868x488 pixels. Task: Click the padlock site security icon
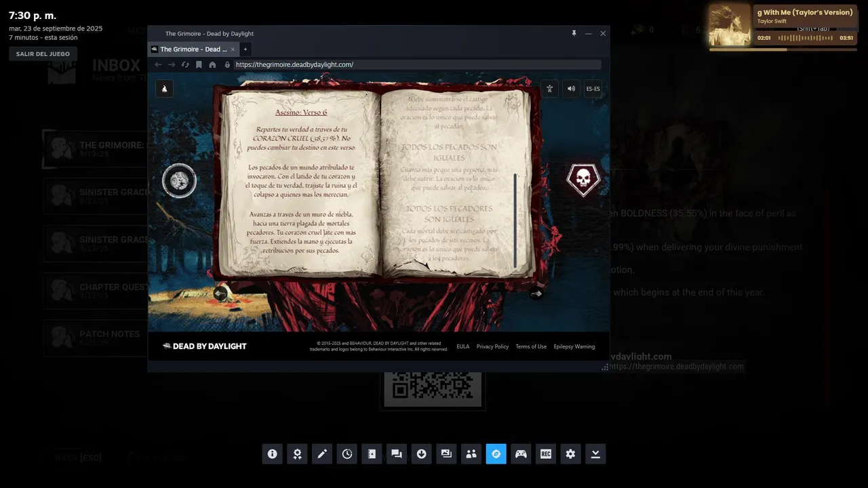tap(227, 64)
